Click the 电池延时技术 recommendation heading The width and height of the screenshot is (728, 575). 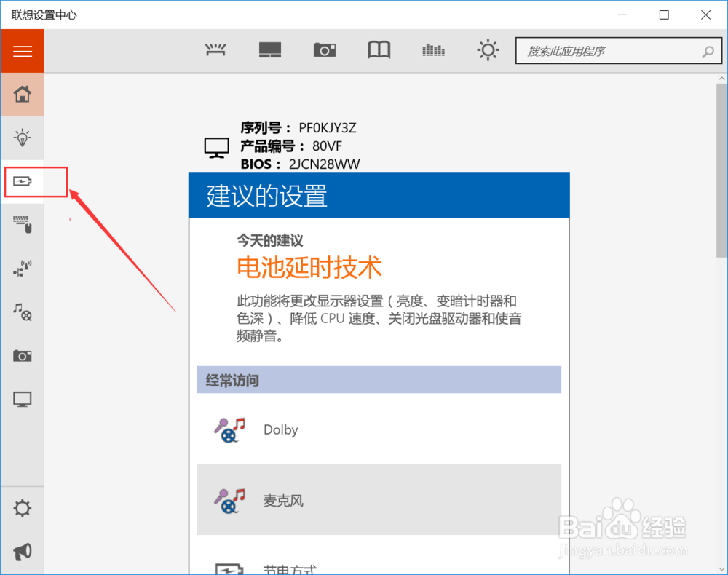click(x=309, y=267)
